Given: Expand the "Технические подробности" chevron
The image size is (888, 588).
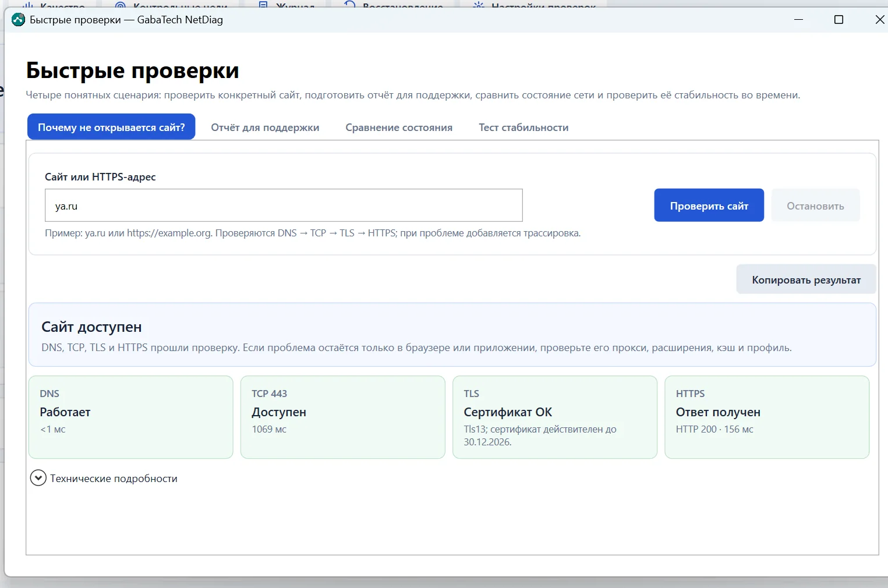Looking at the screenshot, I should tap(38, 478).
